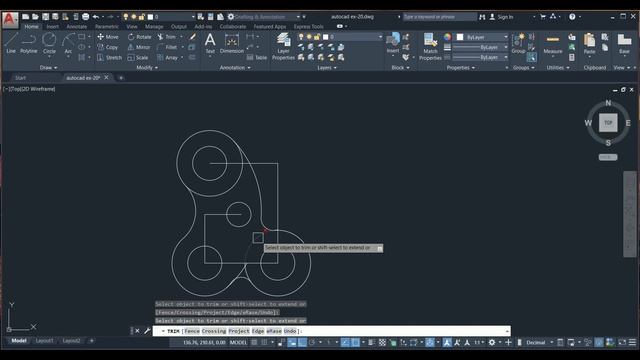Activate the Array command
This screenshot has width=640, height=360.
(168, 58)
